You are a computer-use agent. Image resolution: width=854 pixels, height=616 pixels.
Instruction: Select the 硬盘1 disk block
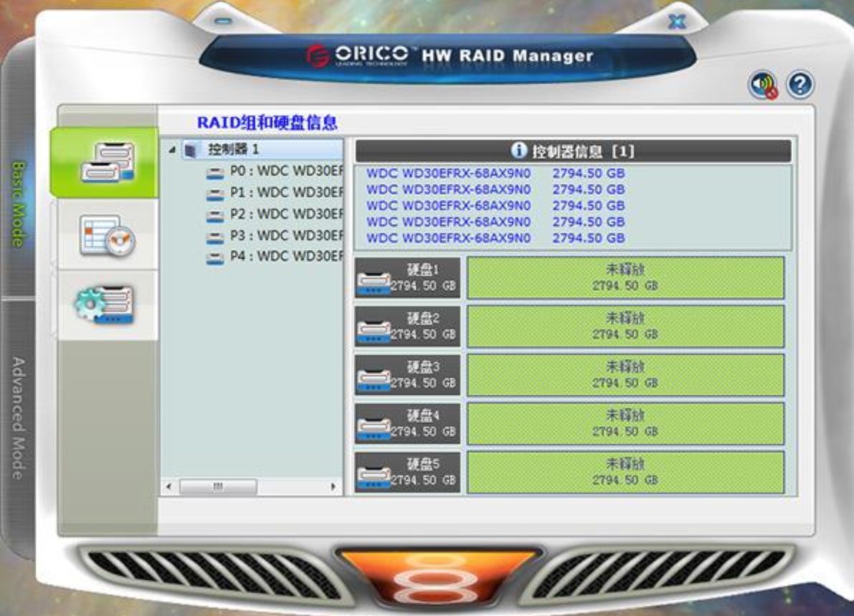pos(407,278)
